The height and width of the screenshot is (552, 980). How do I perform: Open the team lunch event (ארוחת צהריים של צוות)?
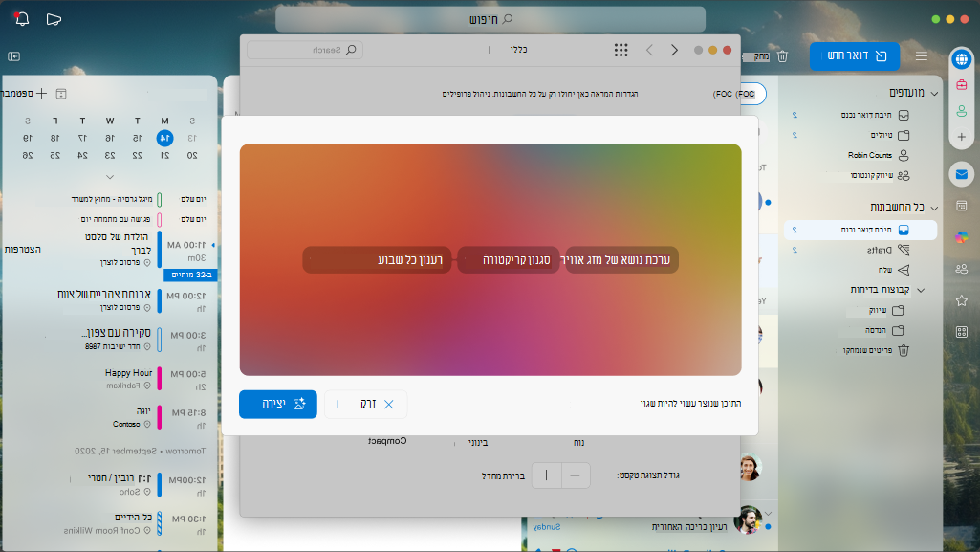pyautogui.click(x=104, y=295)
